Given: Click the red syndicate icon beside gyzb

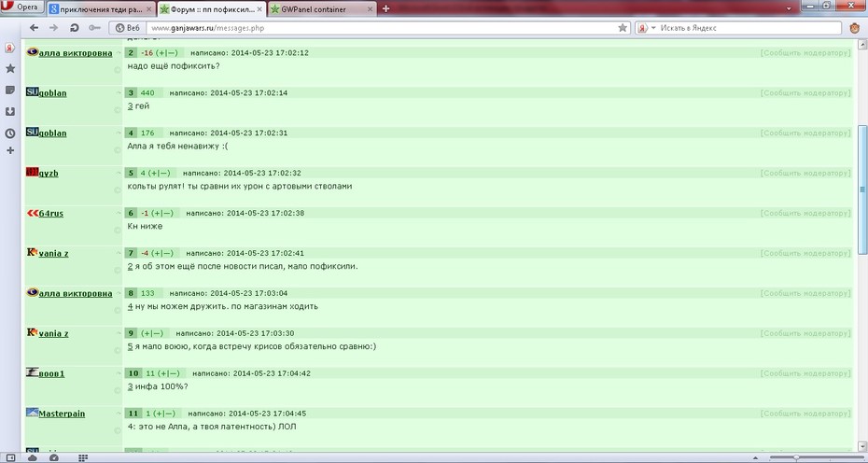Looking at the screenshot, I should click(x=32, y=173).
